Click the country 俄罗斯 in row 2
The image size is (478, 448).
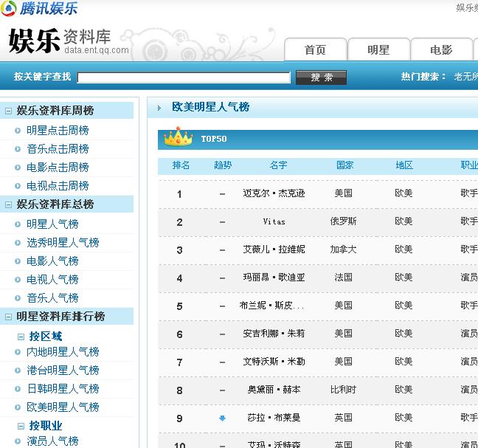(343, 221)
